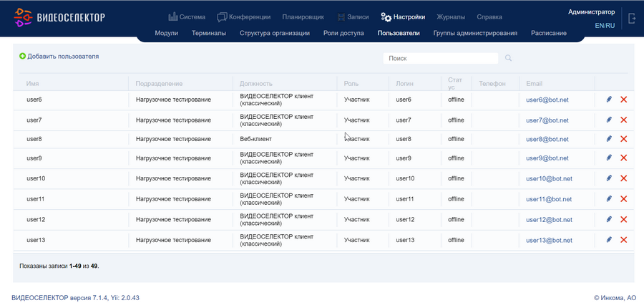Delete user12 with the red cross
The image size is (644, 308).
pyautogui.click(x=623, y=220)
